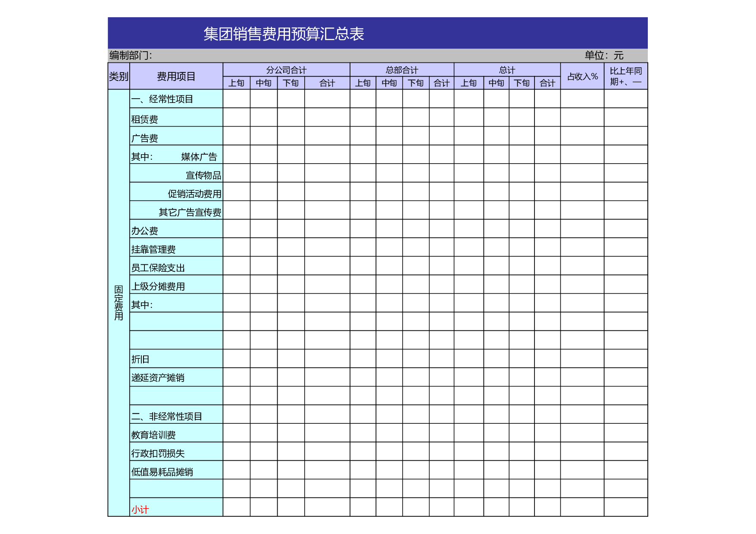Select 上旬 under 分公司合计
The height and width of the screenshot is (534, 756).
236,83
